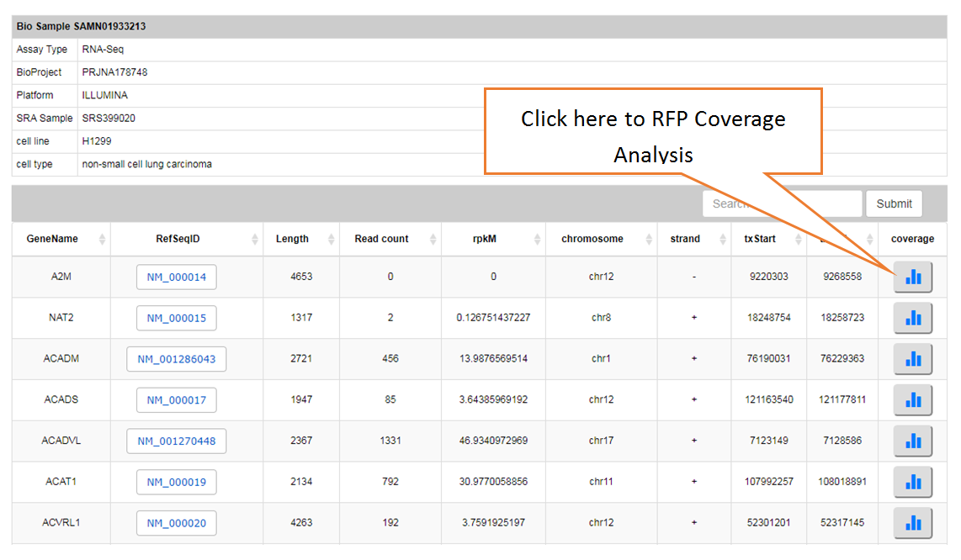Sort table by GeneName column arrows
The width and height of the screenshot is (961, 560).
102,239
